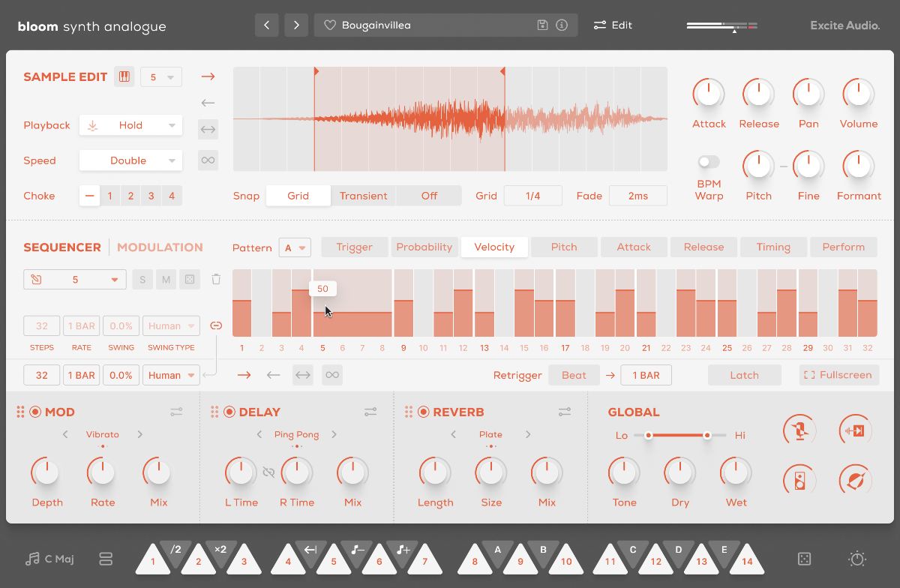This screenshot has width=900, height=588.
Task: Click the Fade 2ms value field
Action: 638,196
